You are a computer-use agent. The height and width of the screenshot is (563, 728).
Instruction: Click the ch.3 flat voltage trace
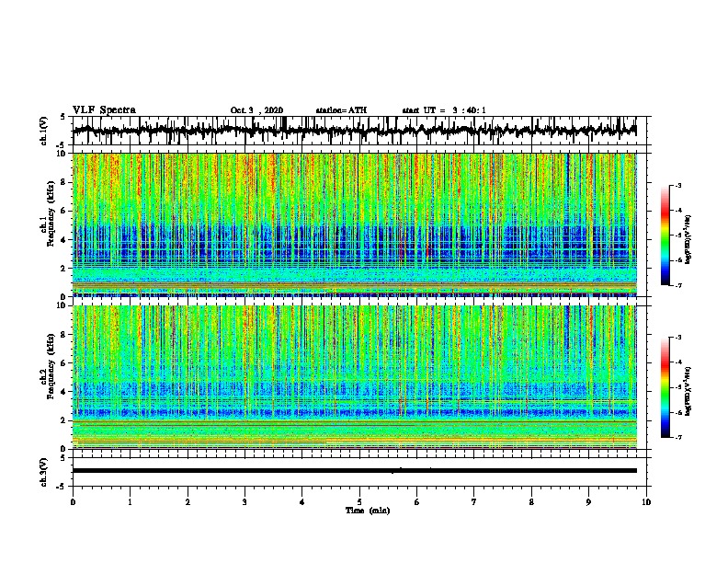pos(354,471)
